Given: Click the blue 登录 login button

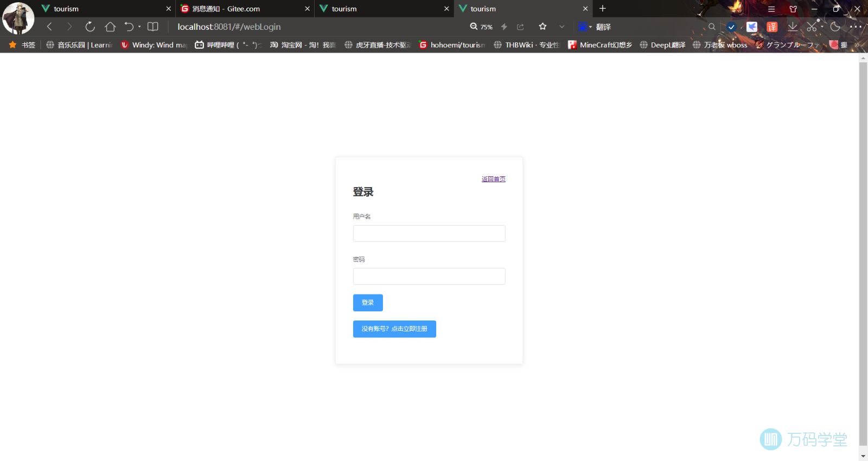Looking at the screenshot, I should 368,303.
